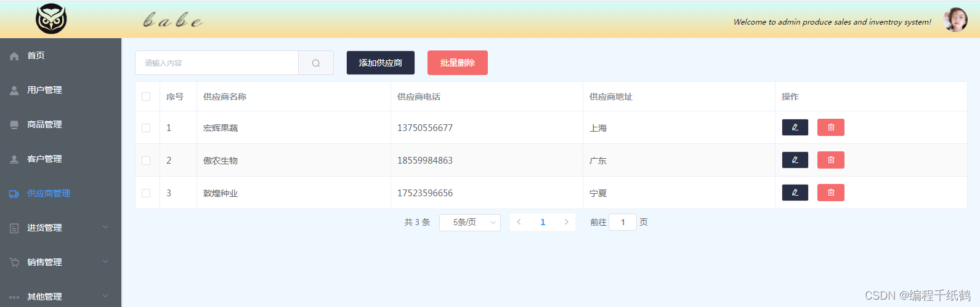Select page number 1 in pagination
The image size is (980, 307).
coord(543,222)
